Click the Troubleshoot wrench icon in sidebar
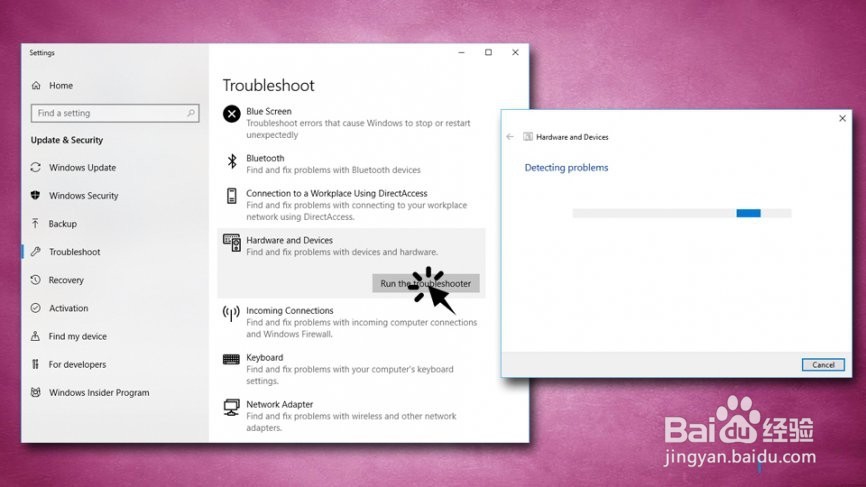866x487 pixels. coord(36,252)
